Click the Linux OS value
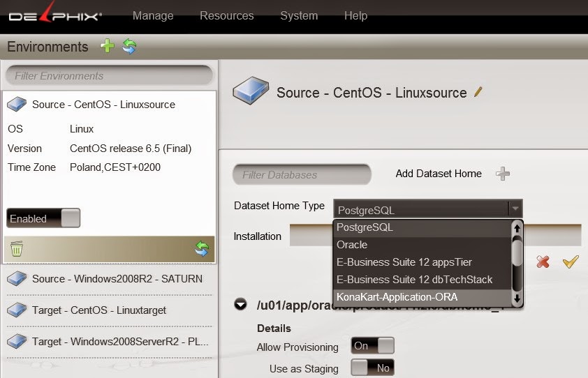Screen dimensions: 588x378 82,129
